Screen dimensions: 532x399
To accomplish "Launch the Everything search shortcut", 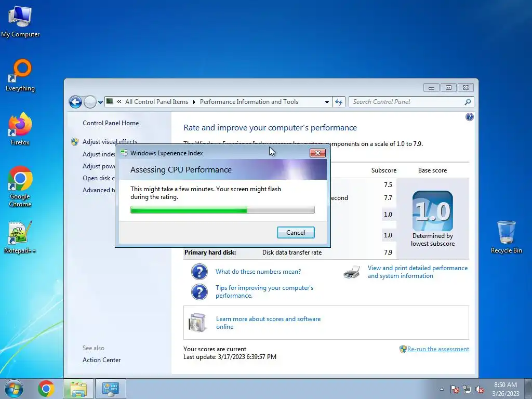I will [20, 75].
